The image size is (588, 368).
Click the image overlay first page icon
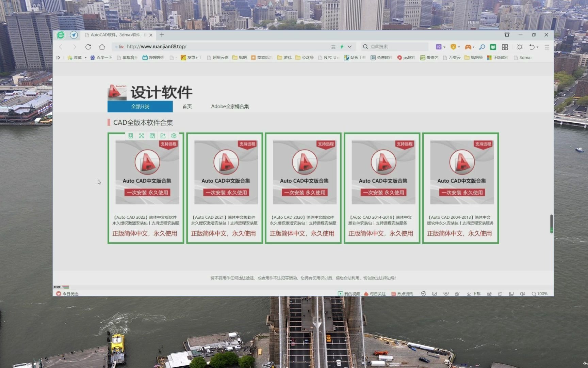pos(131,136)
